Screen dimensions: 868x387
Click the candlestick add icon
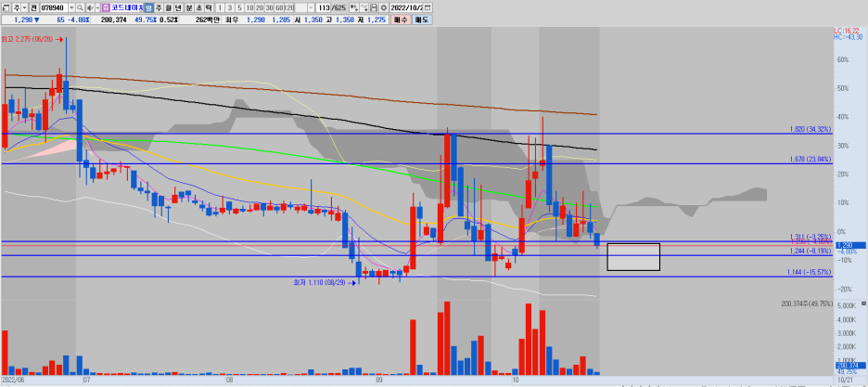354,7
